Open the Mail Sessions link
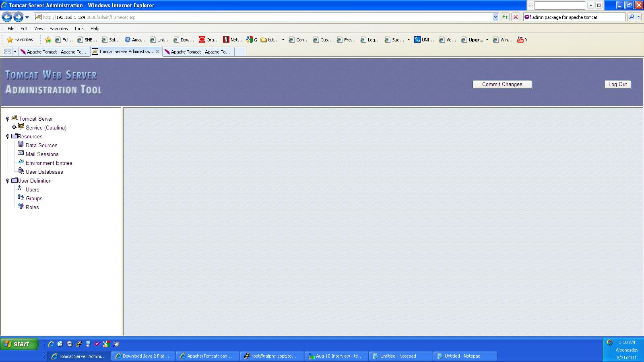 pos(42,154)
